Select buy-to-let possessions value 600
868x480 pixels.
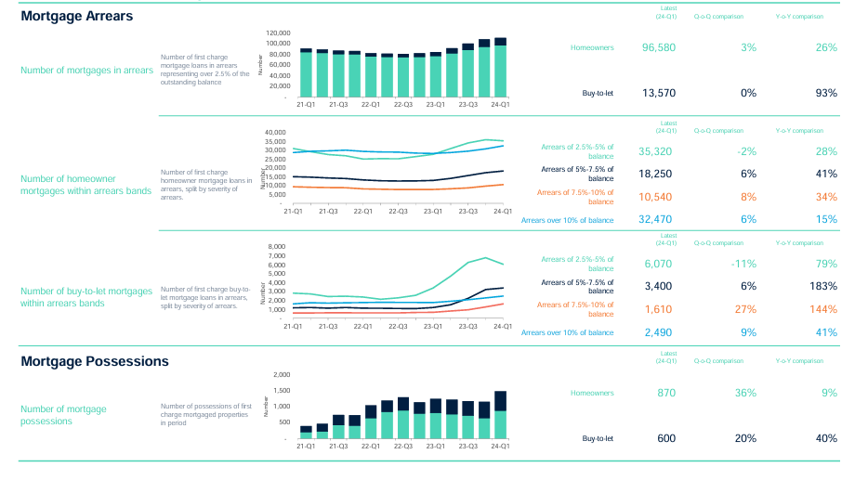[666, 438]
